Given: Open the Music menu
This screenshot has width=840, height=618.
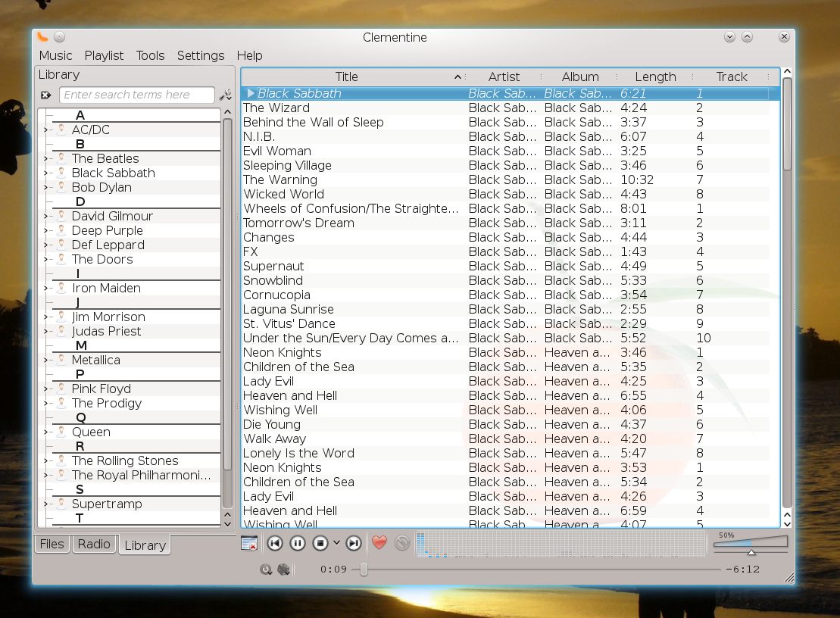Looking at the screenshot, I should 55,56.
